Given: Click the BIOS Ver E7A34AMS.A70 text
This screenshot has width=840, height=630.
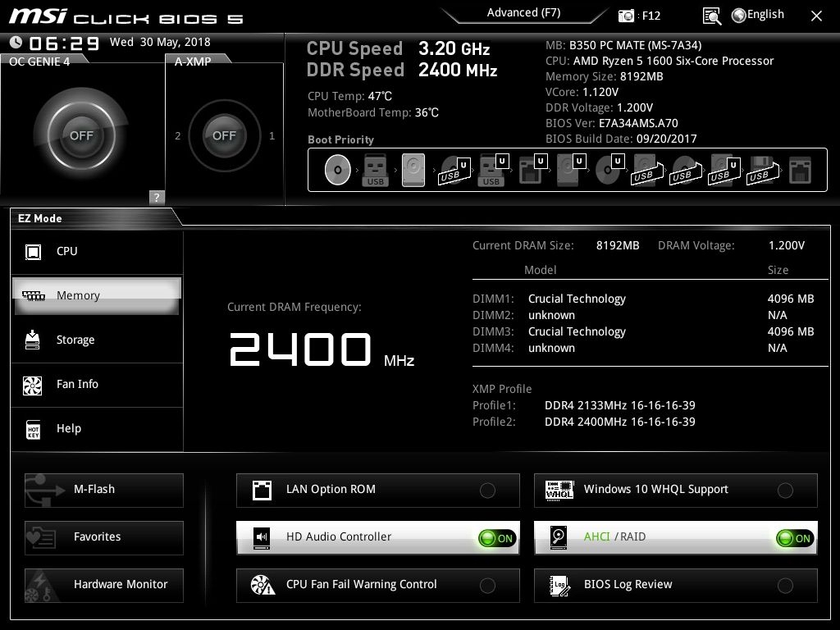Looking at the screenshot, I should tap(611, 123).
